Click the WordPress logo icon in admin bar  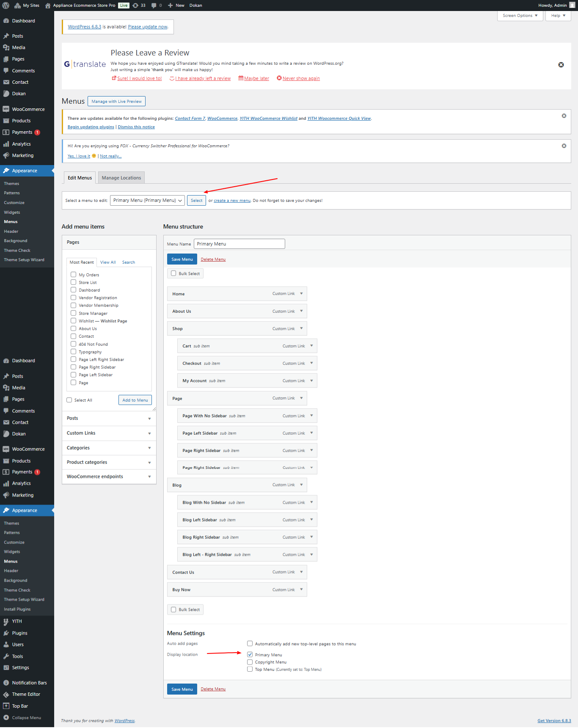(6, 6)
